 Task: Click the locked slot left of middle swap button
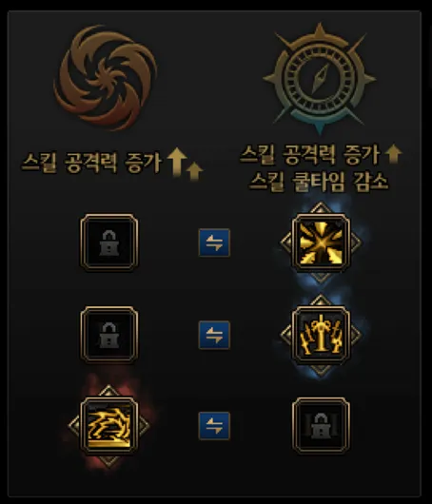click(109, 335)
